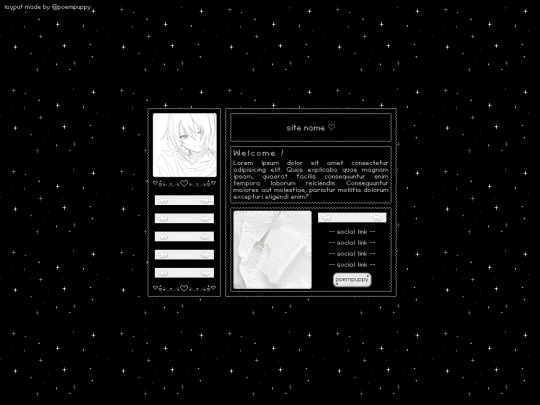The image size is (540, 405).
Task: Click the 'Welcome !' heading
Action: (259, 153)
